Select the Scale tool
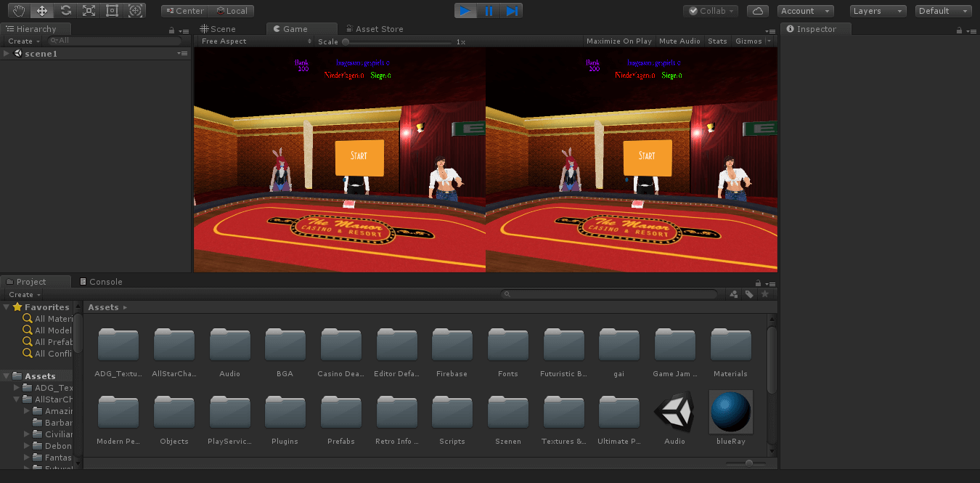 pos(89,11)
